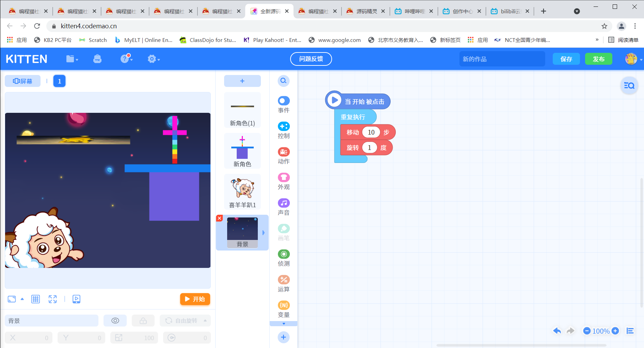This screenshot has width=644, height=348.
Task: Select screen number 1
Action: [59, 81]
